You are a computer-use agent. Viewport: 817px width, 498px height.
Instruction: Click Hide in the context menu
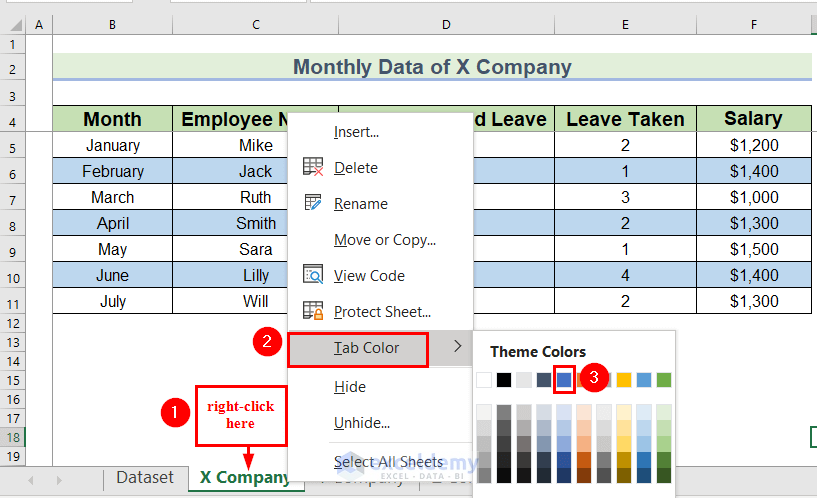coord(350,386)
